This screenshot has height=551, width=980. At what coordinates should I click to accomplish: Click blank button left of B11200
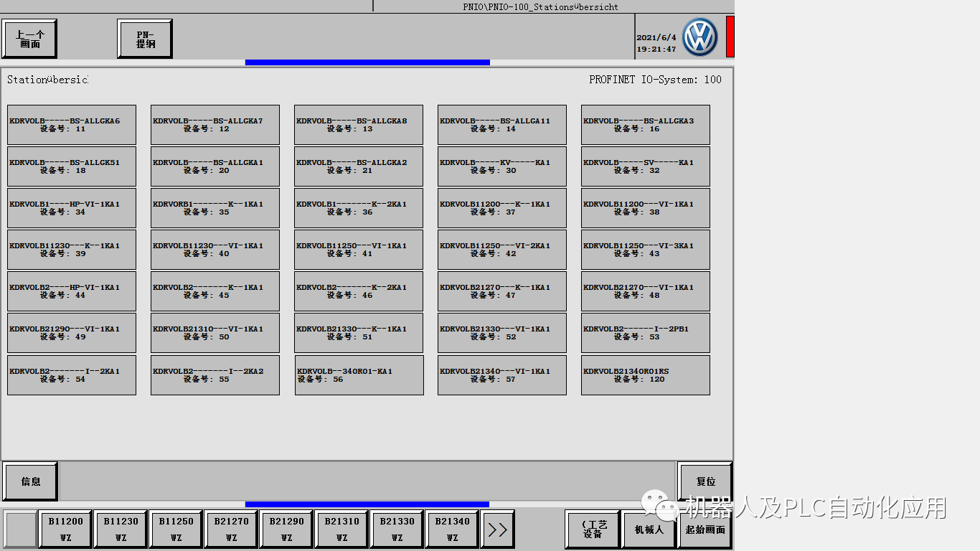(x=21, y=529)
